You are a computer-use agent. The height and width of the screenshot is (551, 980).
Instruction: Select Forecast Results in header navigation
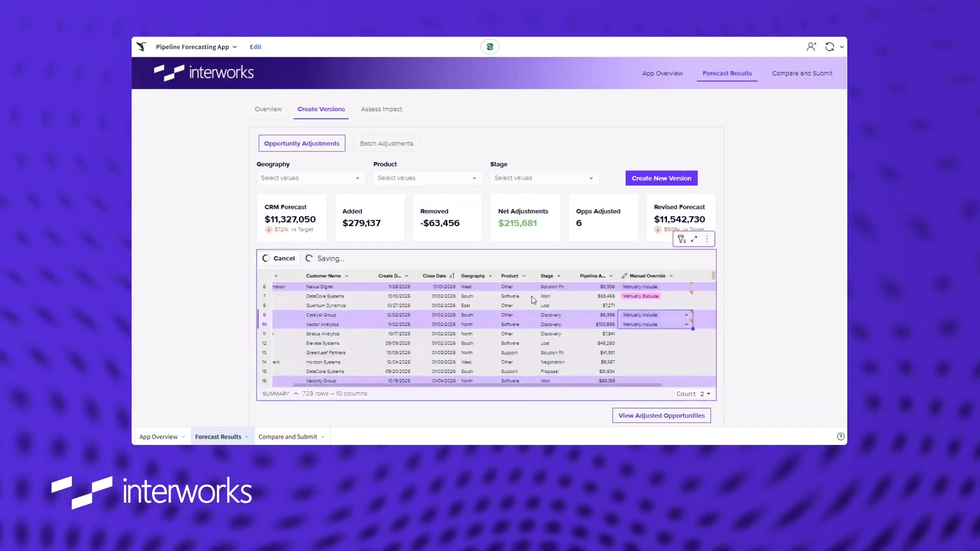[727, 73]
